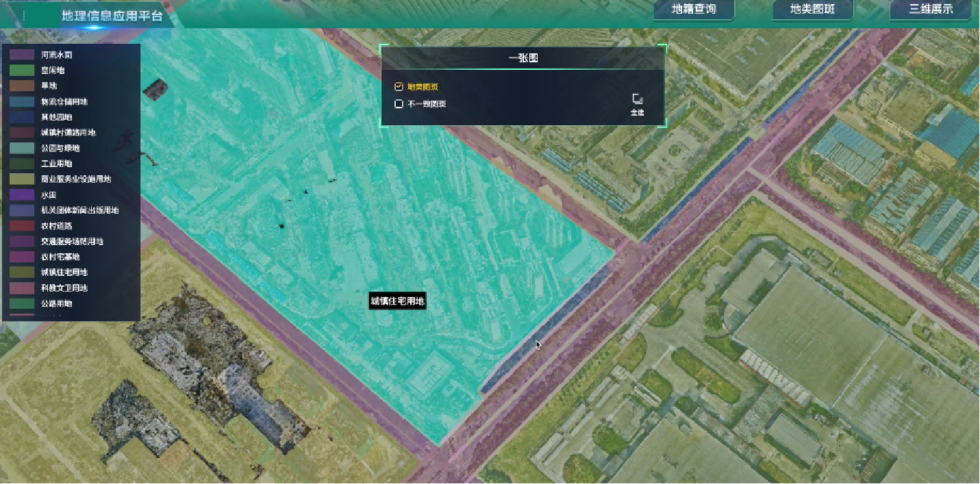The height and width of the screenshot is (484, 980).
Task: Click the 工业用地 legend entry
Action: pos(56,164)
